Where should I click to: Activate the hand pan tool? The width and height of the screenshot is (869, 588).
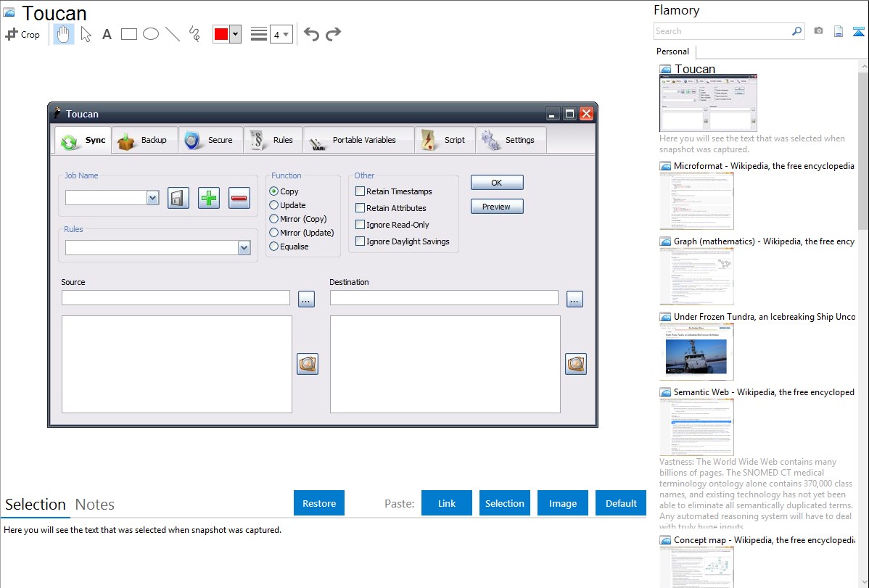64,34
